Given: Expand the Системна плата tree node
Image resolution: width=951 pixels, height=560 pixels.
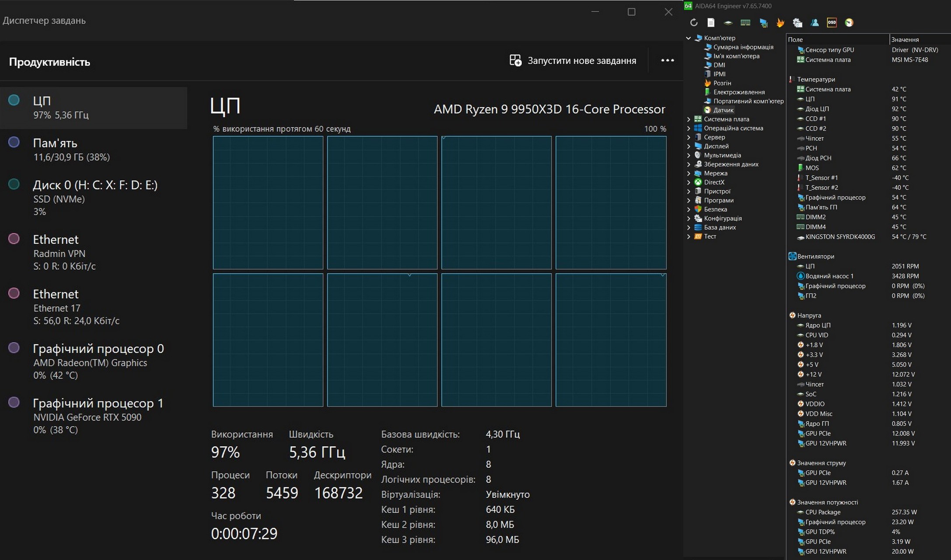Looking at the screenshot, I should click(689, 119).
